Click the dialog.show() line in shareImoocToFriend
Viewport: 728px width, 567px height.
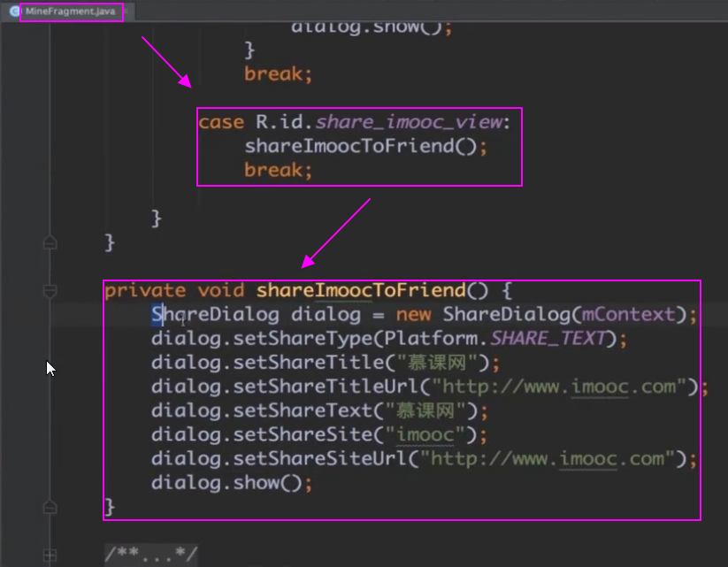pyautogui.click(x=232, y=483)
